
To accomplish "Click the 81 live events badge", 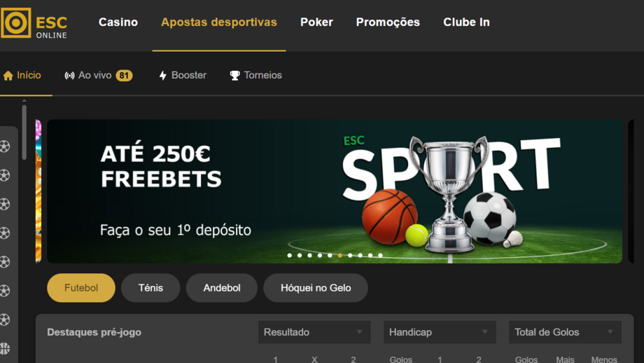I will point(124,76).
